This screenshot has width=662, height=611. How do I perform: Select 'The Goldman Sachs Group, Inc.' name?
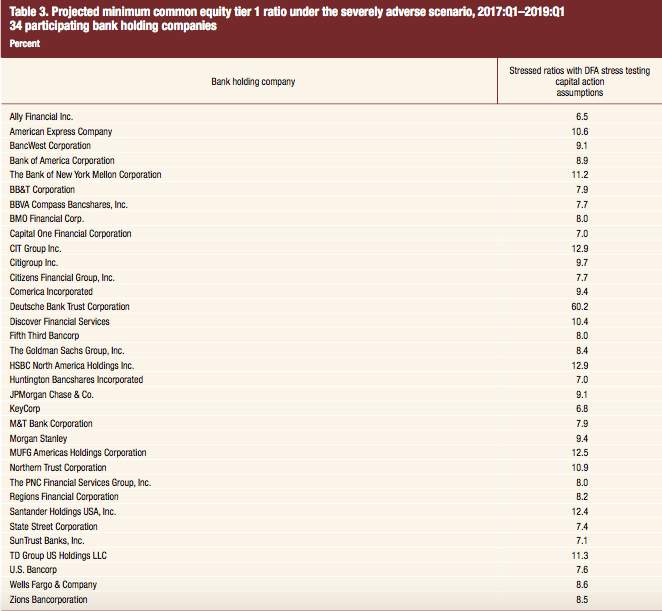pyautogui.click(x=67, y=350)
